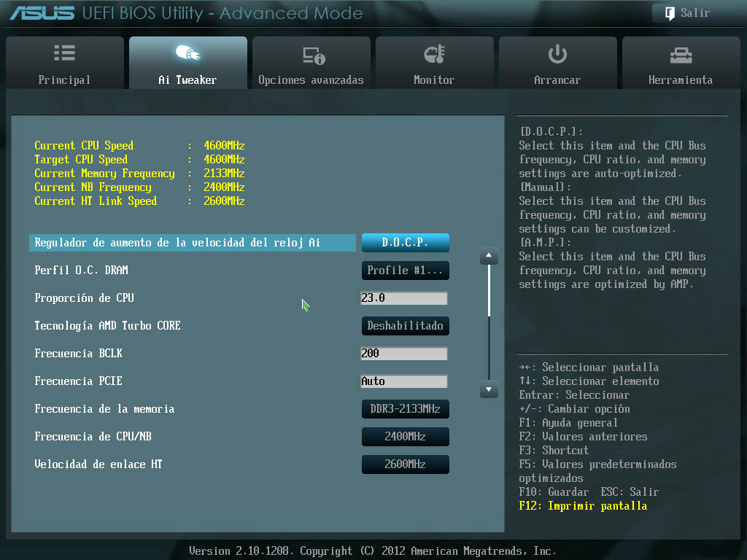Select the Tecnología AMD Turbo CORE label
This screenshot has width=747, height=560.
108,326
